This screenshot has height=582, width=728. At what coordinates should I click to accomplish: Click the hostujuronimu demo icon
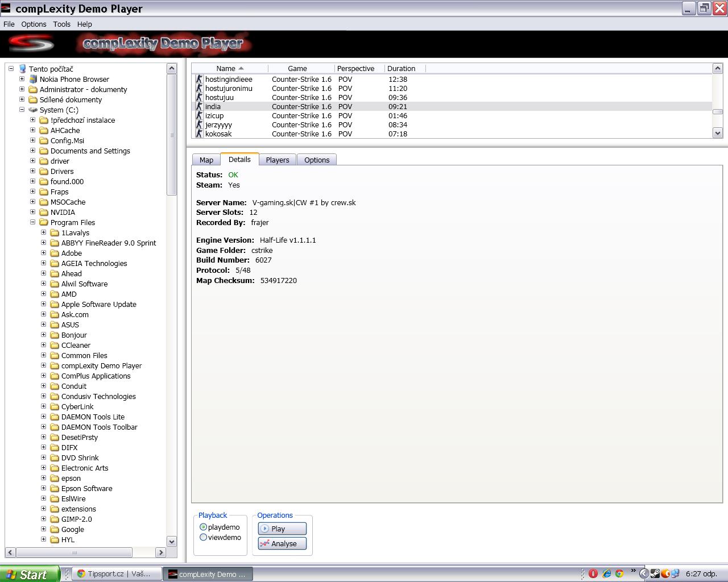point(199,88)
